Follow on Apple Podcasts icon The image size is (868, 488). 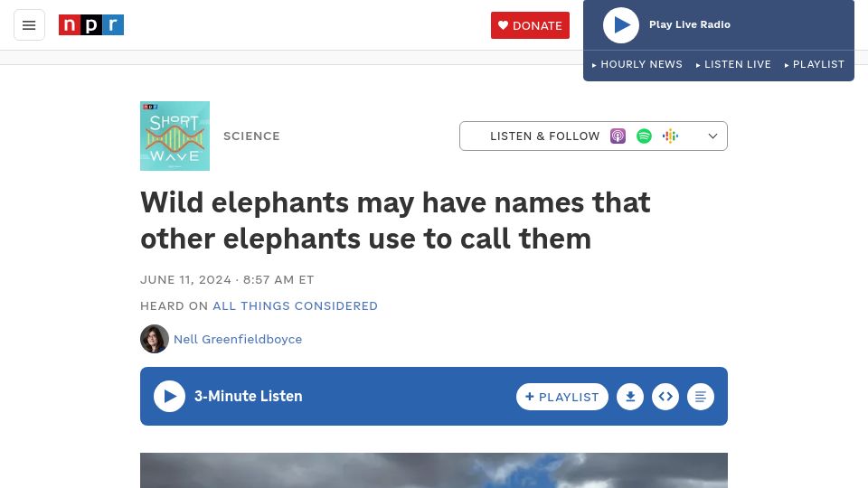[618, 136]
